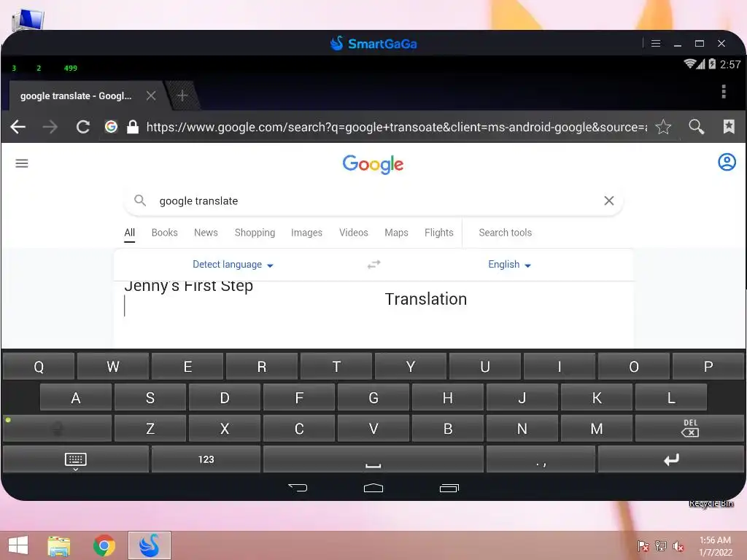Toggle the shift key on keyboard

(x=57, y=428)
